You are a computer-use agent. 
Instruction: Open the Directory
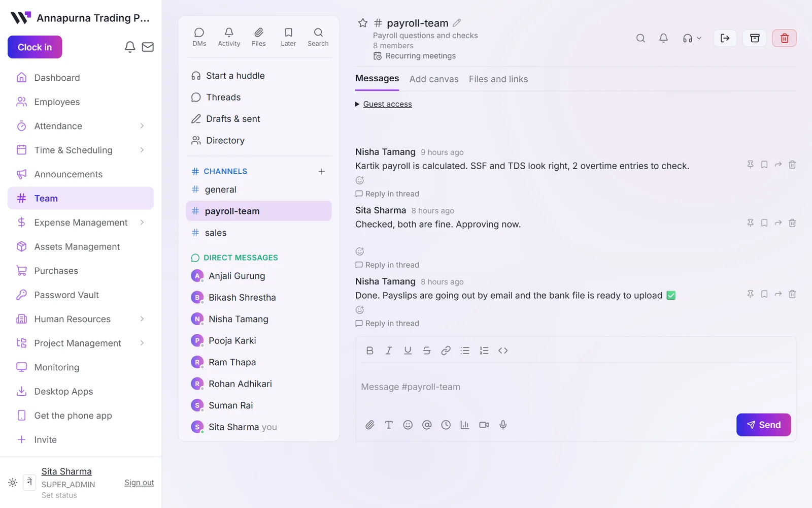259,141
